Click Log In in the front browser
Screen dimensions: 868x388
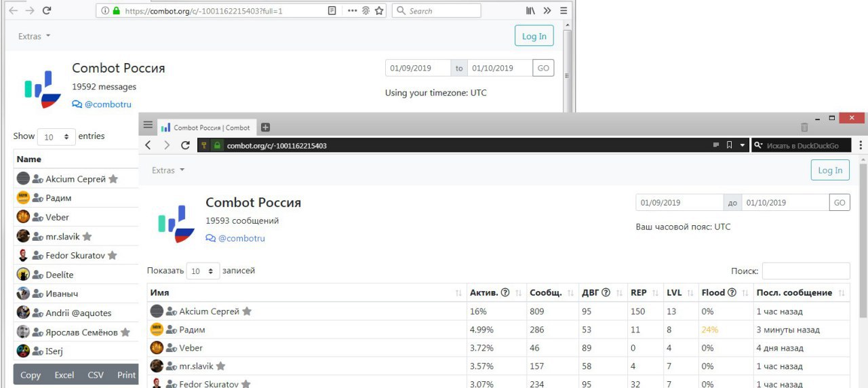tap(830, 170)
